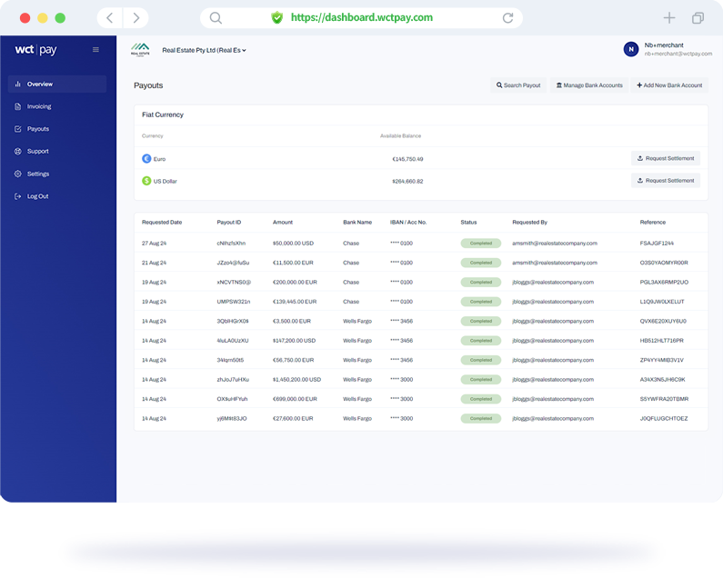Click the Status column header
The width and height of the screenshot is (723, 588).
click(468, 222)
